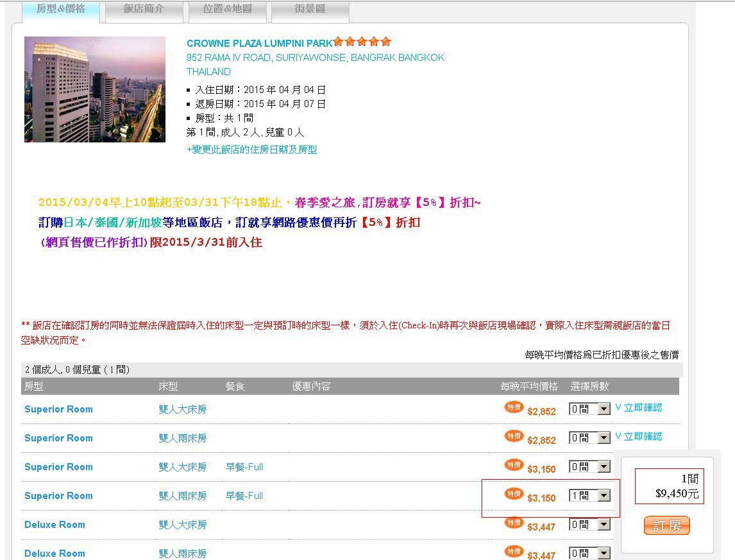735x560 pixels.
Task: Click 特價 badge for Deluxe Room 雙人兩床房
Action: point(514,551)
